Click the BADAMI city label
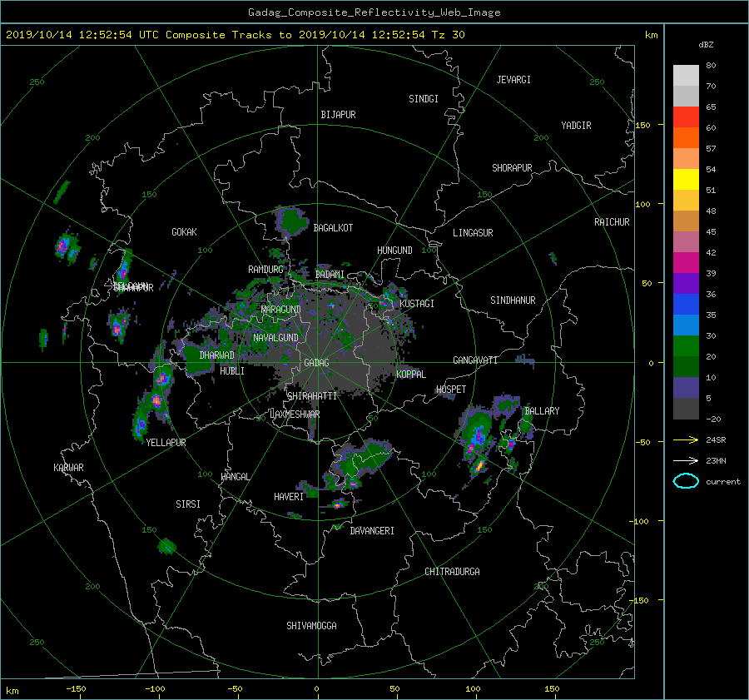Image resolution: width=749 pixels, height=700 pixels. (x=330, y=275)
